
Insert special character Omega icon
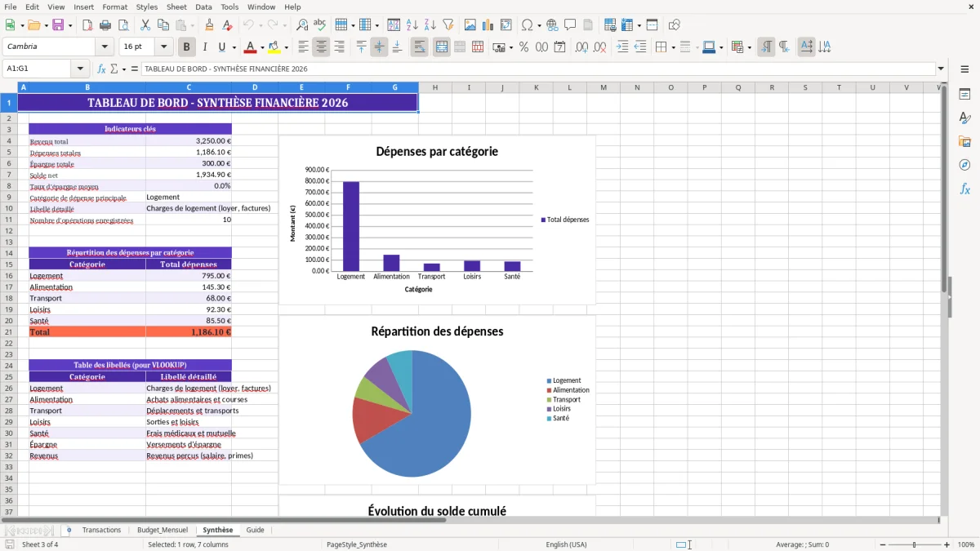pyautogui.click(x=527, y=25)
